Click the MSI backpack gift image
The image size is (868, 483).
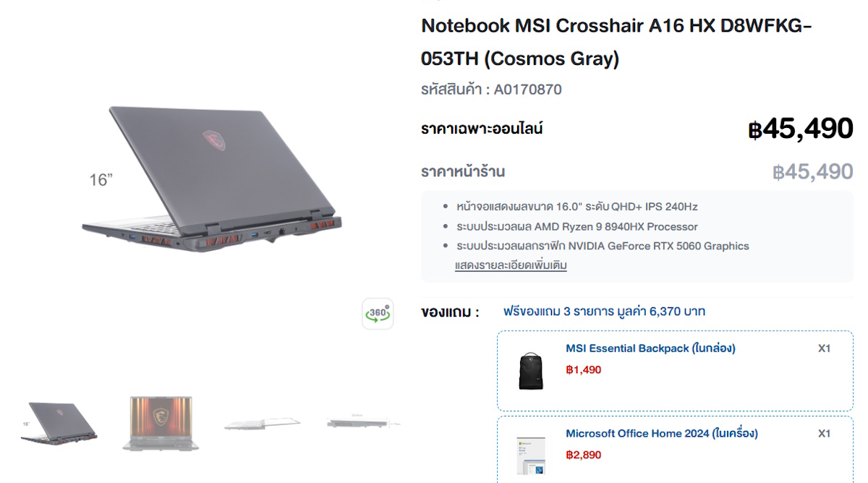click(x=531, y=371)
